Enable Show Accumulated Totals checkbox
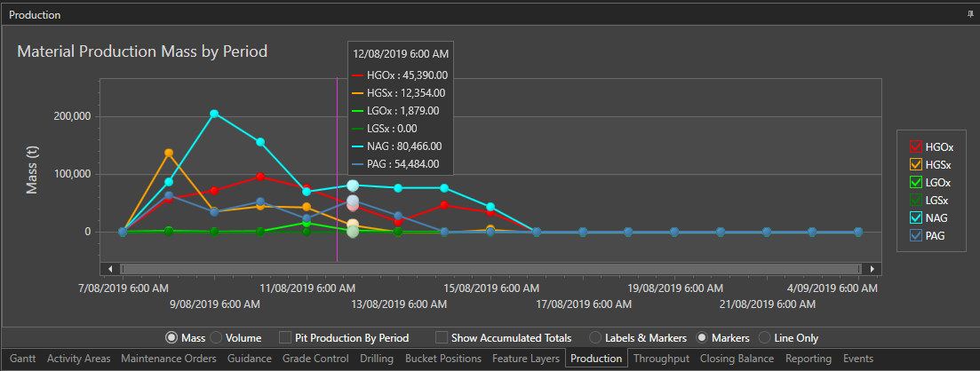 point(442,338)
